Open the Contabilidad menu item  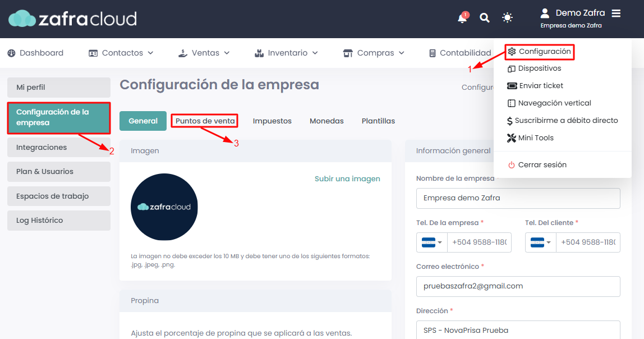460,53
